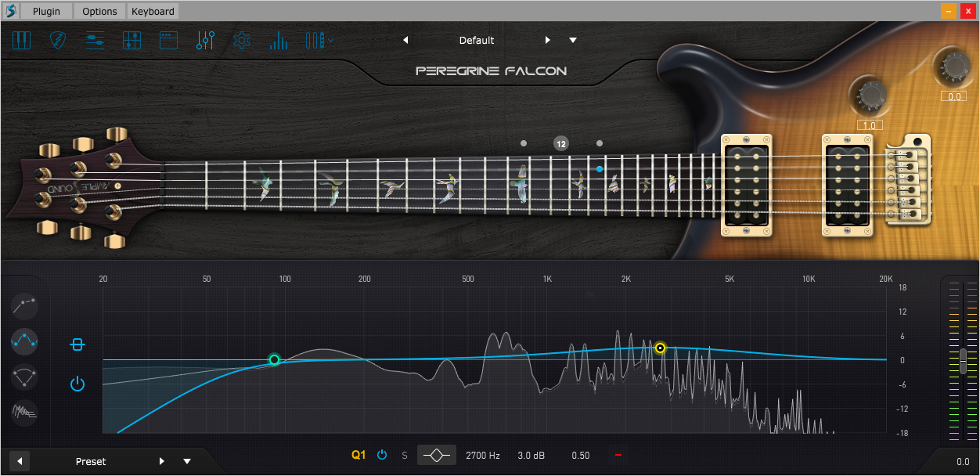Open the Plugin menu
The width and height of the screenshot is (980, 476).
46,11
